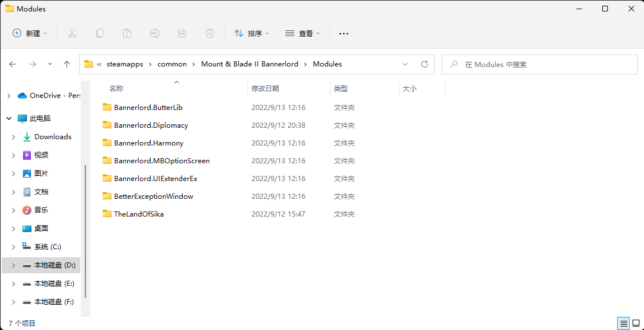Click the Bannerlord.ButterLib folder icon
This screenshot has height=330, width=644.
(x=107, y=108)
